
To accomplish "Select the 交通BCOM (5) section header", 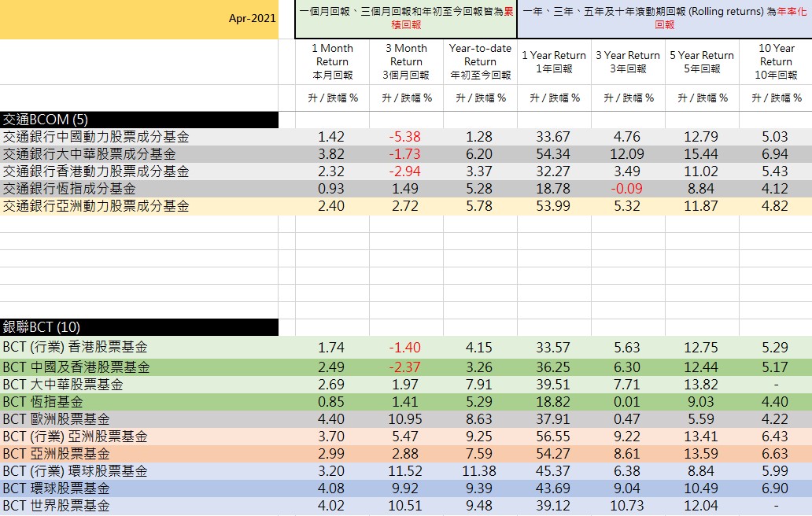I will [x=139, y=120].
